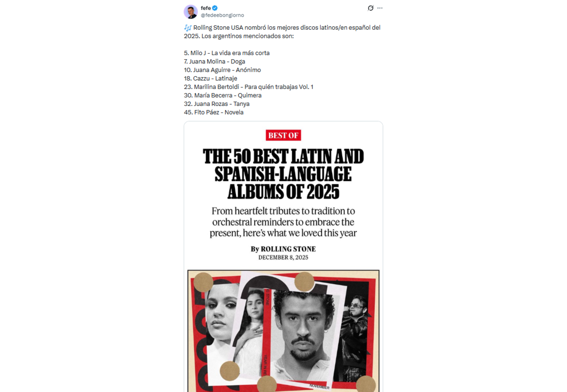Click the red BEST OF label in the image

click(x=283, y=135)
